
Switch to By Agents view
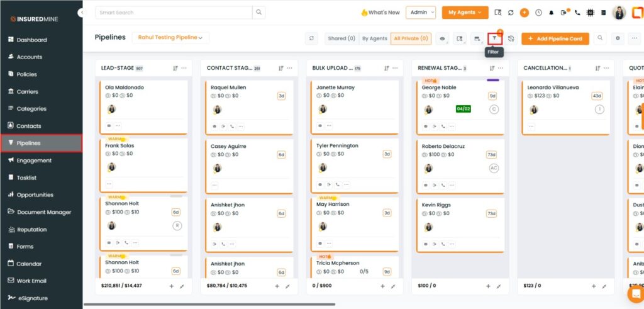point(374,38)
